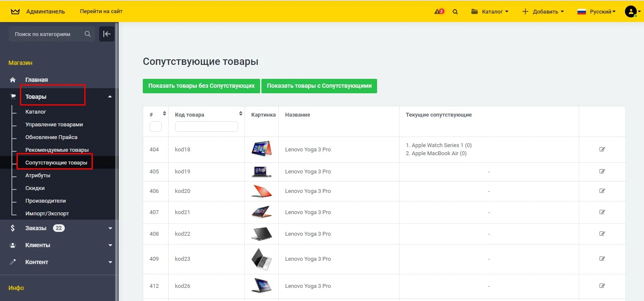
Task: Click the Код товара filter input field
Action: pos(206,126)
